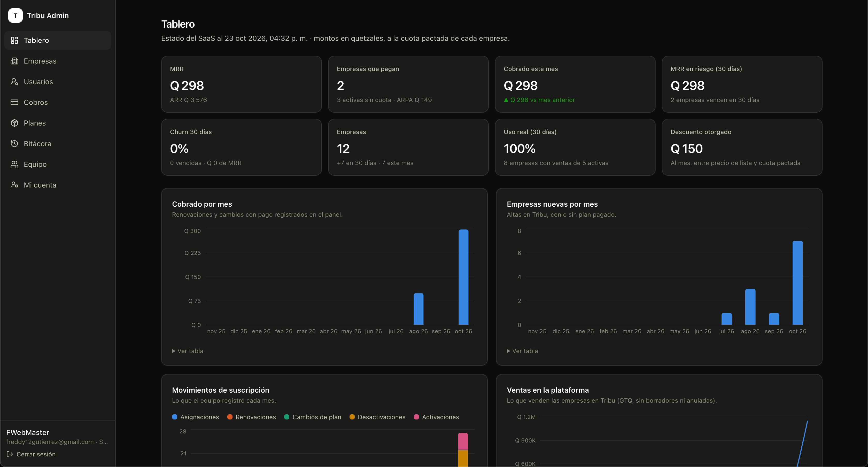Screen dimensions: 868x467
Task: Click the 'ARR Q 3,576' text
Action: tap(188, 100)
